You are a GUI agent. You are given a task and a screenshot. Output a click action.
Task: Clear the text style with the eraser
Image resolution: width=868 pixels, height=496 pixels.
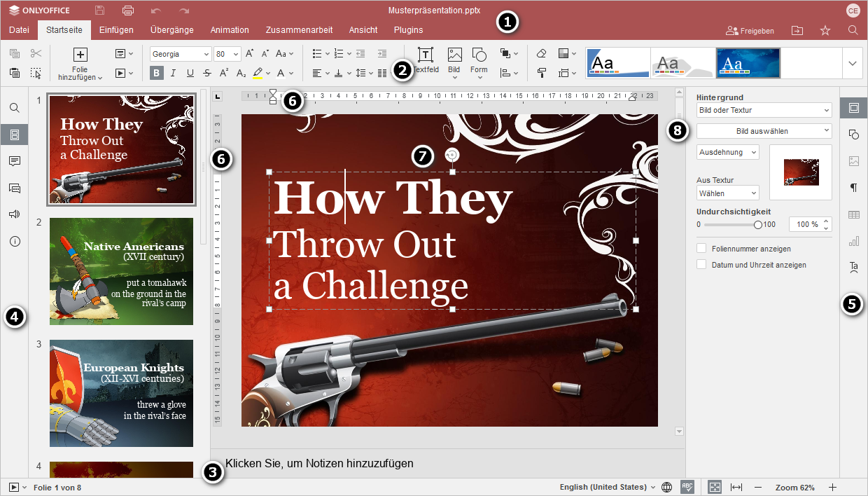coord(541,53)
